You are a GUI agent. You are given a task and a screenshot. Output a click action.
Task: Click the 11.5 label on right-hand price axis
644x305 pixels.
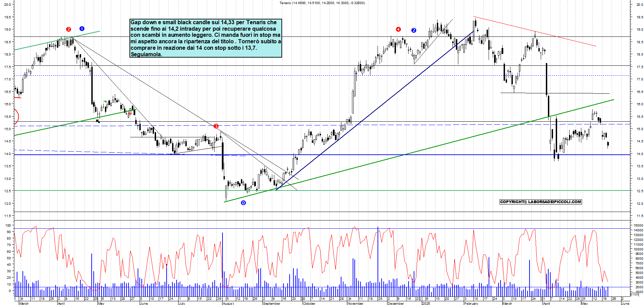[x=640, y=216]
